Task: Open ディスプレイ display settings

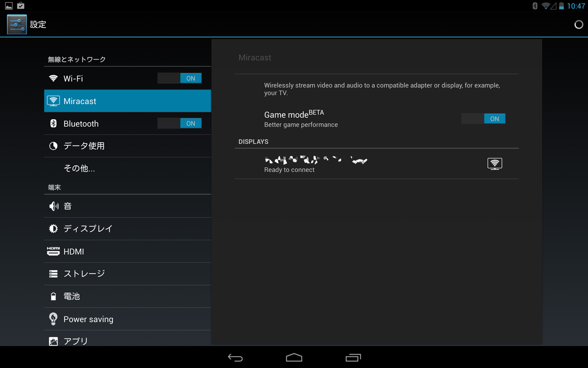Action: pyautogui.click(x=88, y=229)
